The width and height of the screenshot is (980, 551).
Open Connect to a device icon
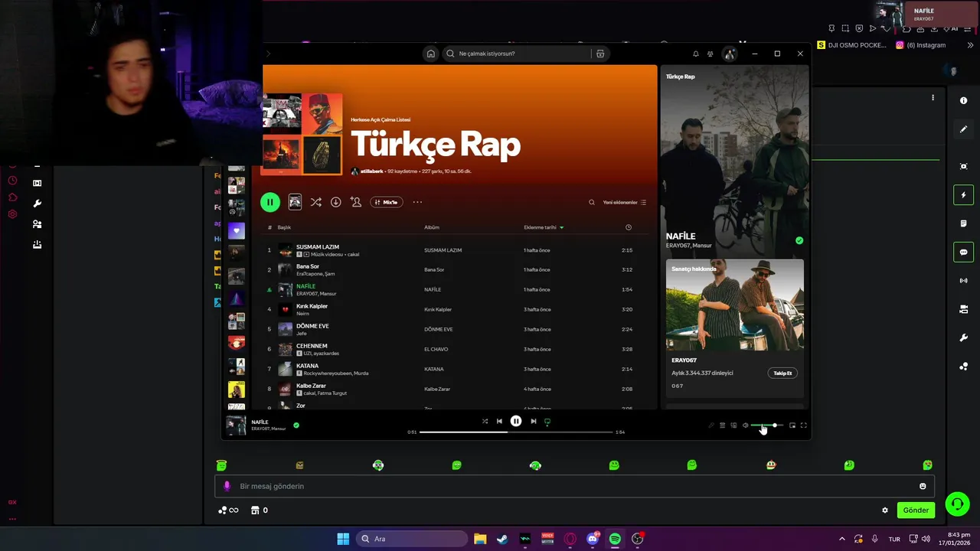click(x=733, y=425)
